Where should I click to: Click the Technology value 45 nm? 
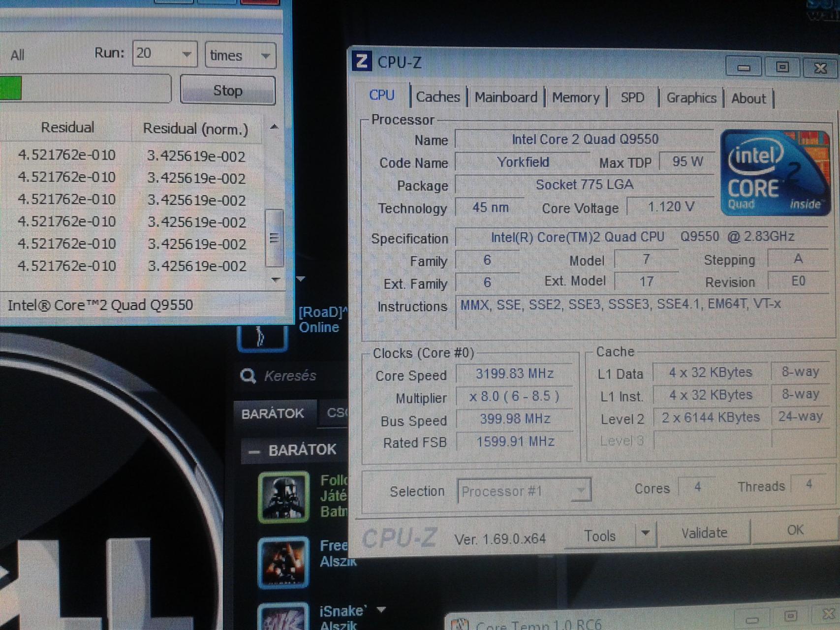(x=490, y=207)
